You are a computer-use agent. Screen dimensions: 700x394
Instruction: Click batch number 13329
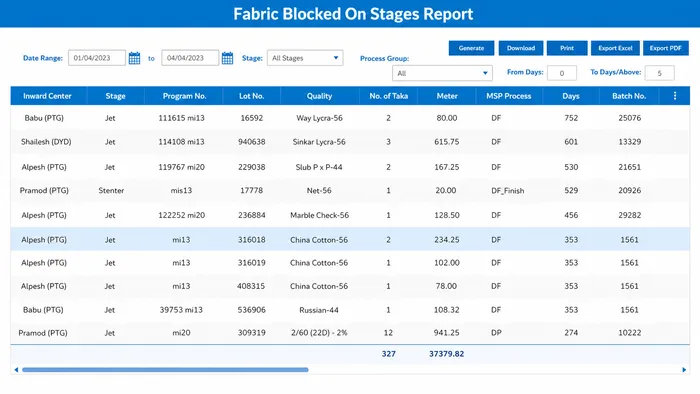(x=629, y=142)
